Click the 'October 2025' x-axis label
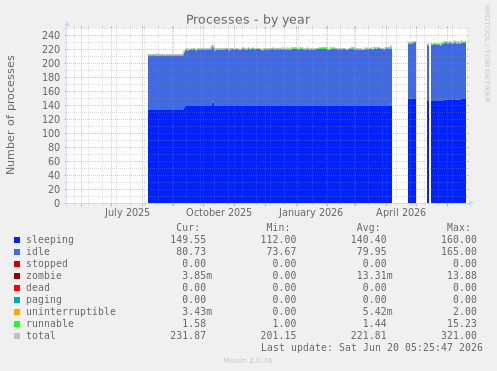497x371 pixels. pyautogui.click(x=219, y=213)
